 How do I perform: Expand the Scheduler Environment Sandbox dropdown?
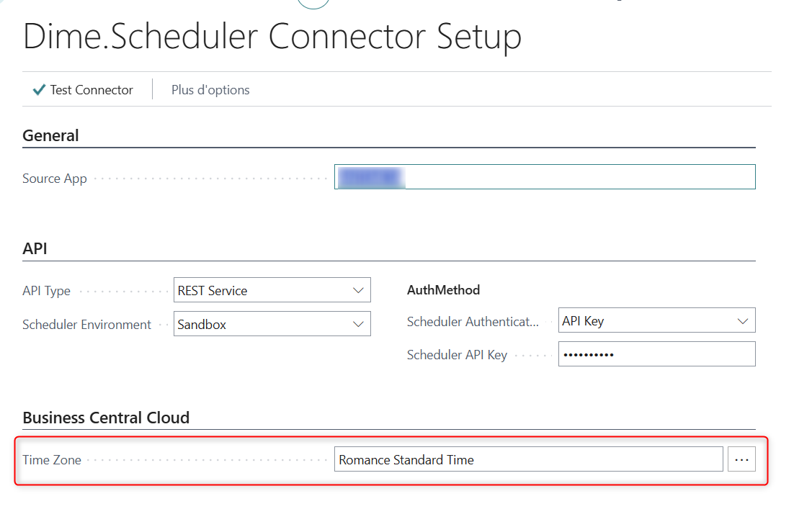[272, 325]
